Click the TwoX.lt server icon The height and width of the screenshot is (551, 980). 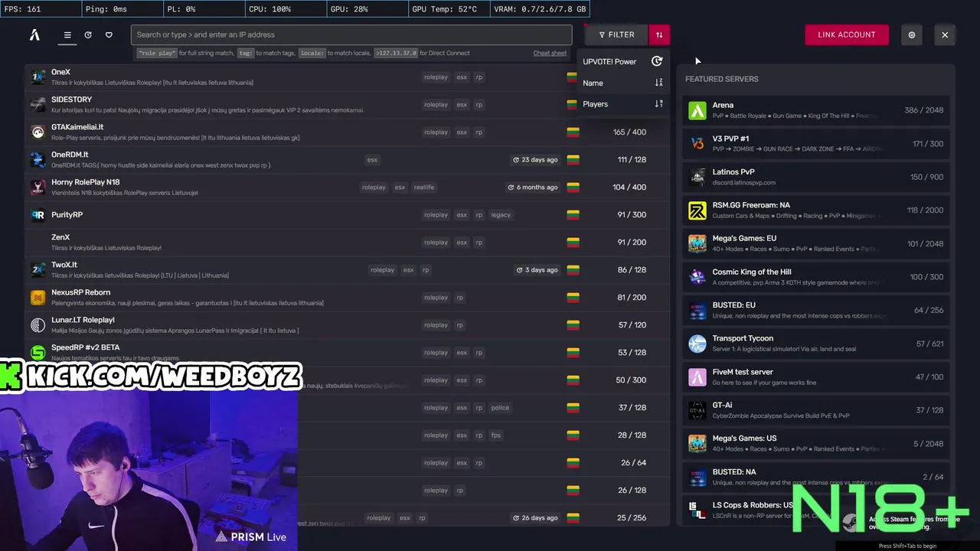pos(38,269)
